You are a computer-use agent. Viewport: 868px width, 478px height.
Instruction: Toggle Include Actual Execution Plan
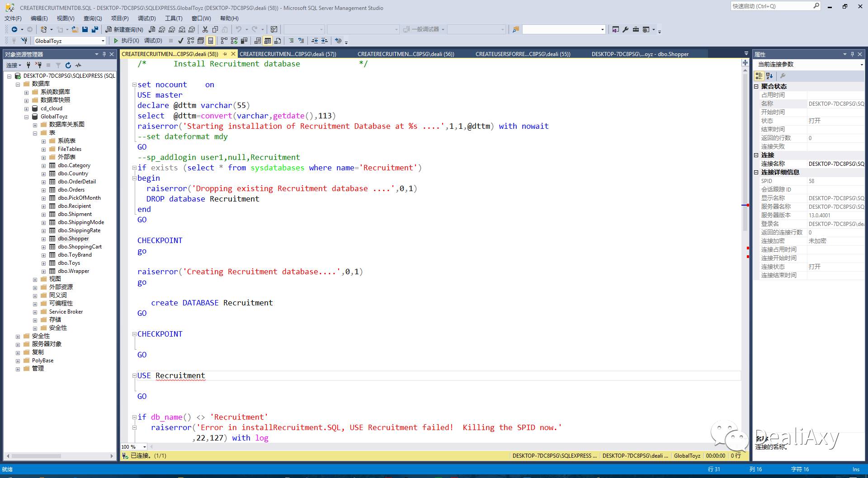coord(224,41)
